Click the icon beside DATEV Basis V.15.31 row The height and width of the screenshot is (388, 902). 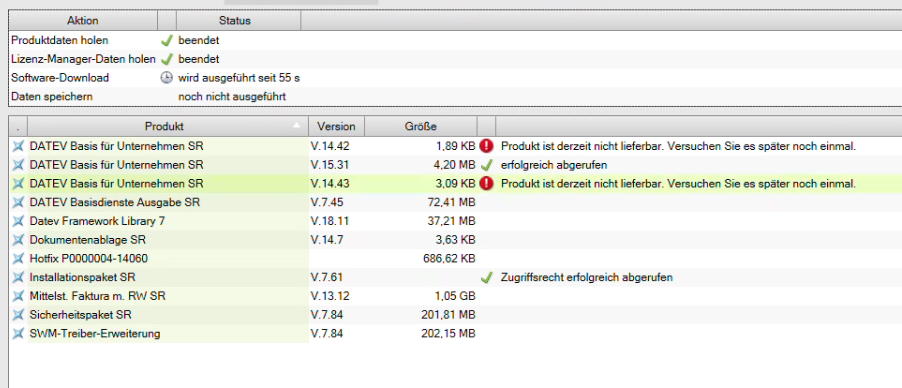click(18, 165)
